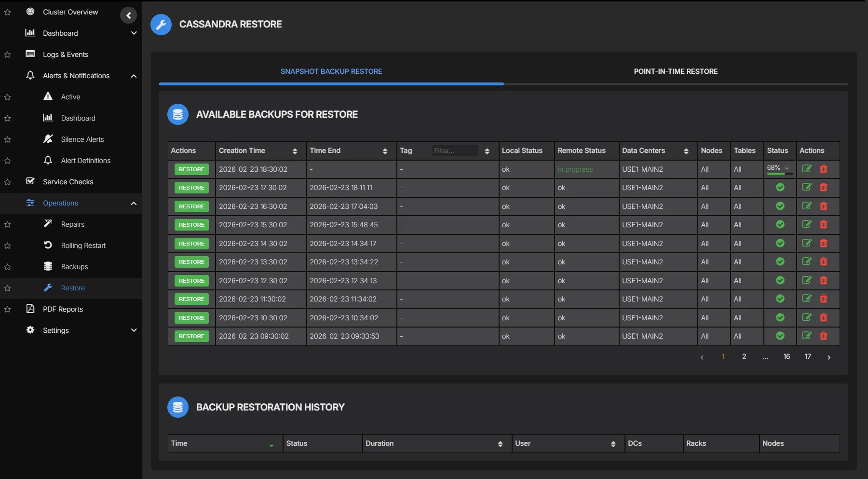The width and height of the screenshot is (868, 479).
Task: Toggle the star next to Service Checks
Action: click(8, 182)
